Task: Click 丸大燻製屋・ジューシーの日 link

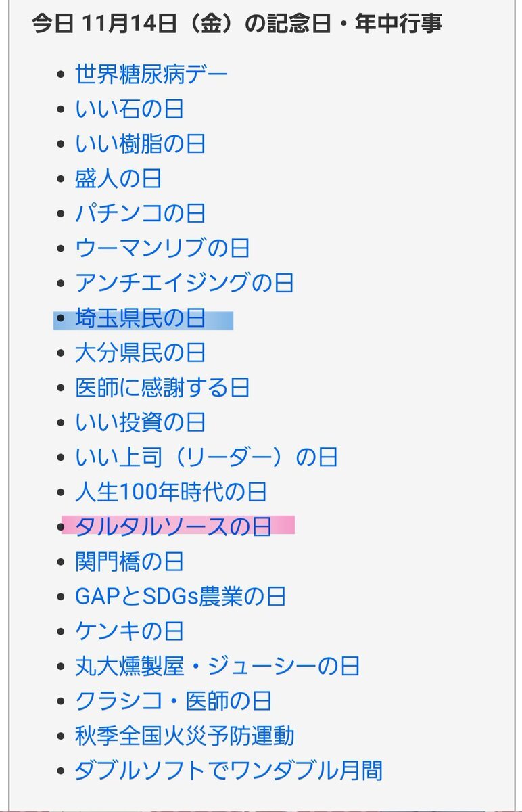Action: [217, 666]
